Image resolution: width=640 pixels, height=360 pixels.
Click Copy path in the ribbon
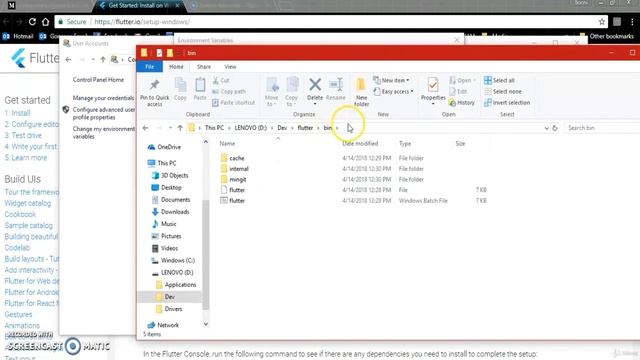coord(229,91)
